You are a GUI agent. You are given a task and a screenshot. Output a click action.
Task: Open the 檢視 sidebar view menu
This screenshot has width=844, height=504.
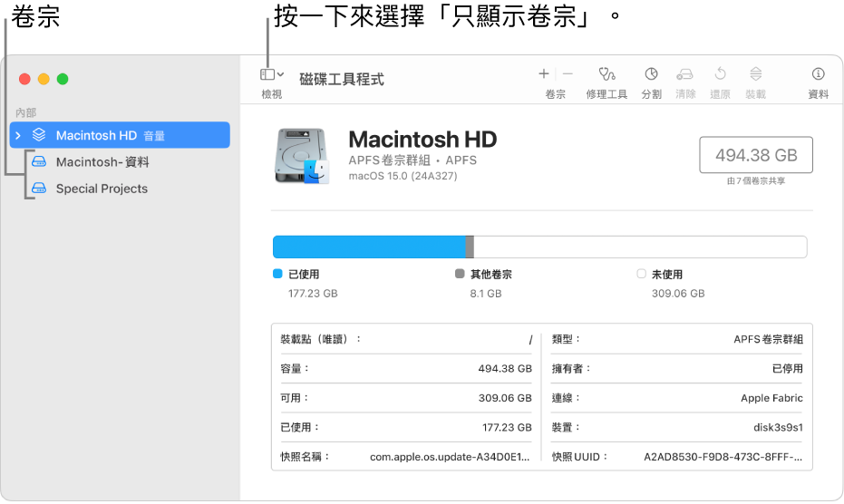click(x=272, y=74)
